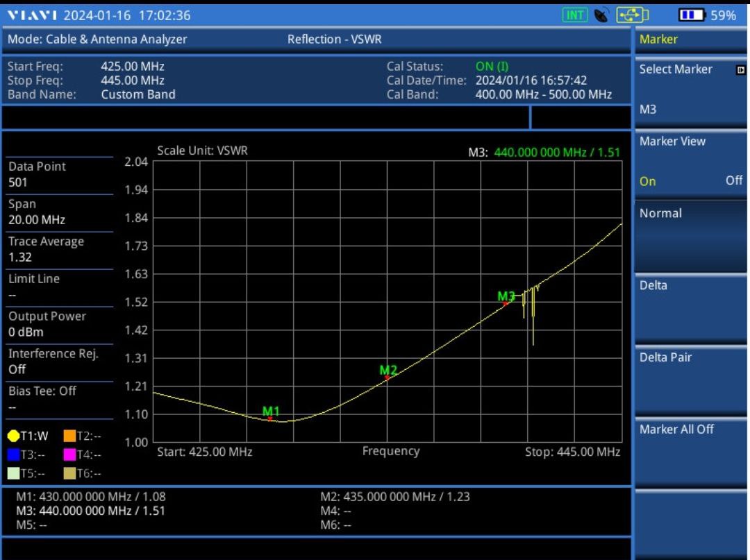
Task: Choose the Normal marker type
Action: (690, 235)
